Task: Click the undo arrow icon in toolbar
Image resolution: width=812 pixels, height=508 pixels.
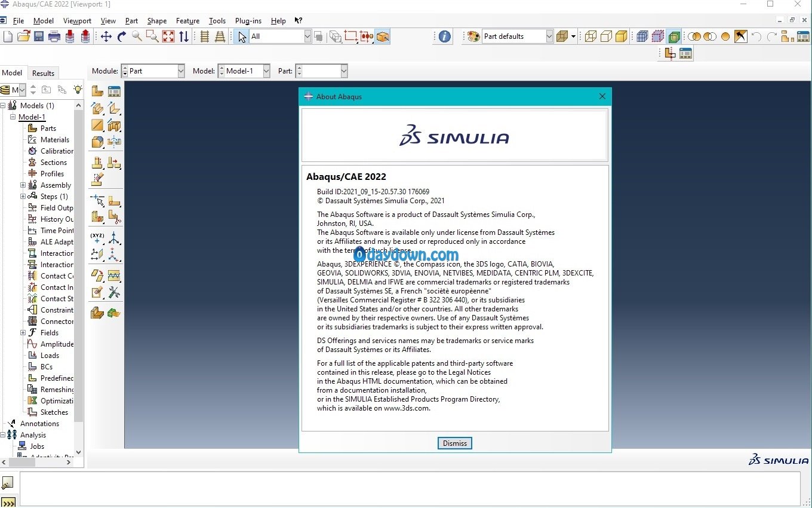Action: [756, 36]
